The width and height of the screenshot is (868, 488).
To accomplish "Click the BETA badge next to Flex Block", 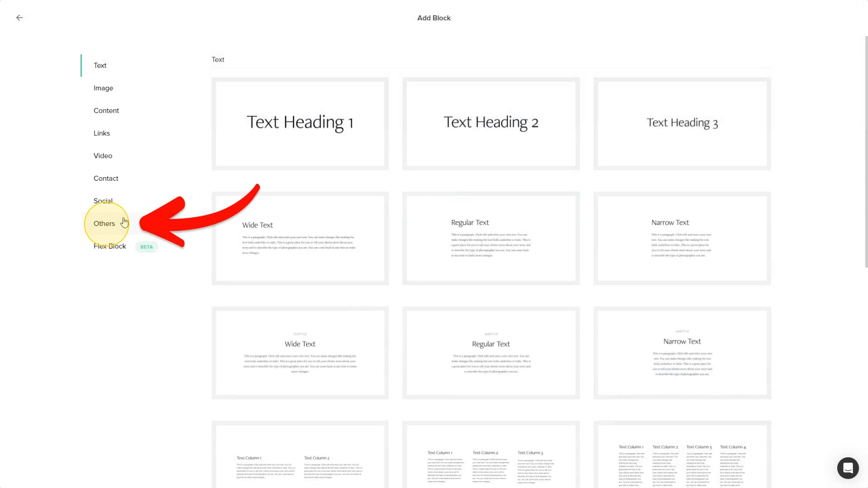I will pos(146,247).
